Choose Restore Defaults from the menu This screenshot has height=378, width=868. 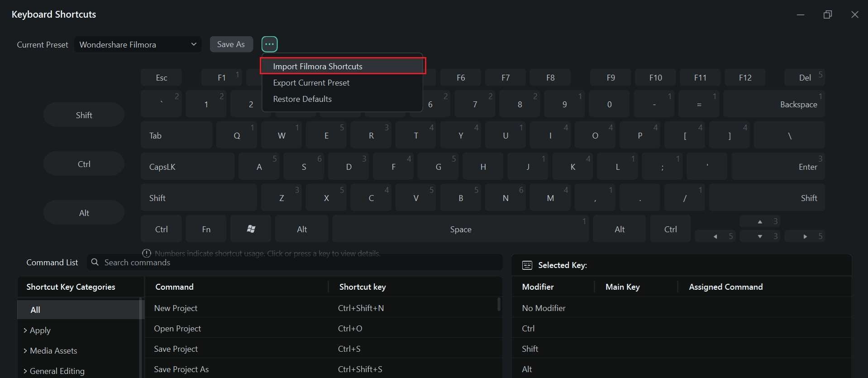pos(343,99)
